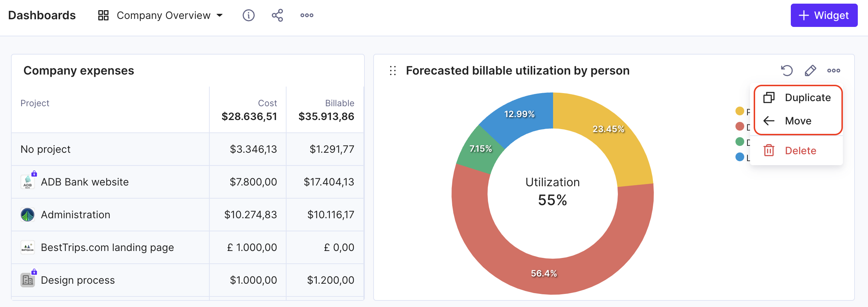Select Move from the widget menu
The image size is (868, 307).
(798, 121)
